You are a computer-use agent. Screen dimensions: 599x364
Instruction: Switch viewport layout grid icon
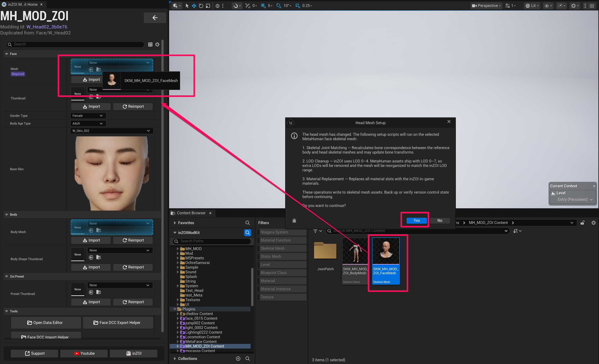[x=592, y=6]
